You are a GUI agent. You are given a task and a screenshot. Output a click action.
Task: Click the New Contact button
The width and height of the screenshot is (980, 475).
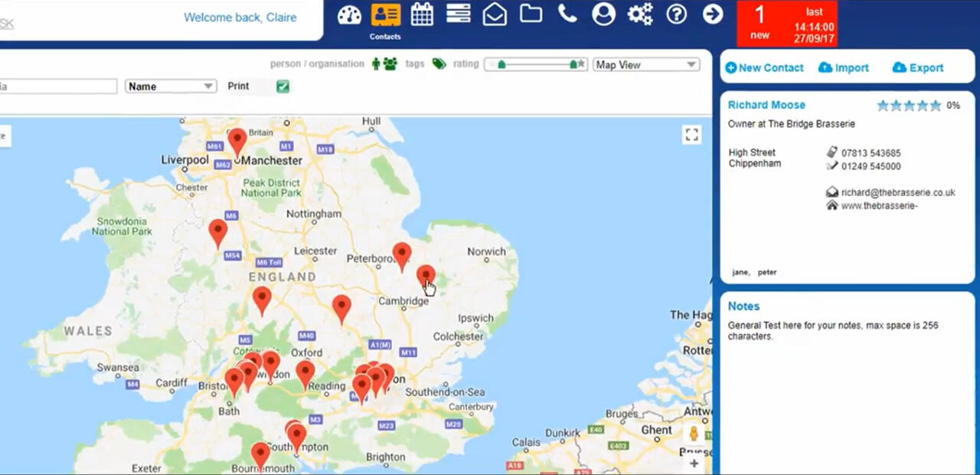pos(764,67)
